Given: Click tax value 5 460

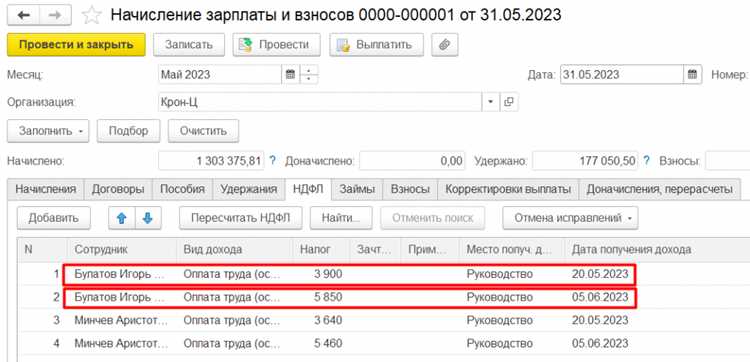Looking at the screenshot, I should [x=328, y=343].
